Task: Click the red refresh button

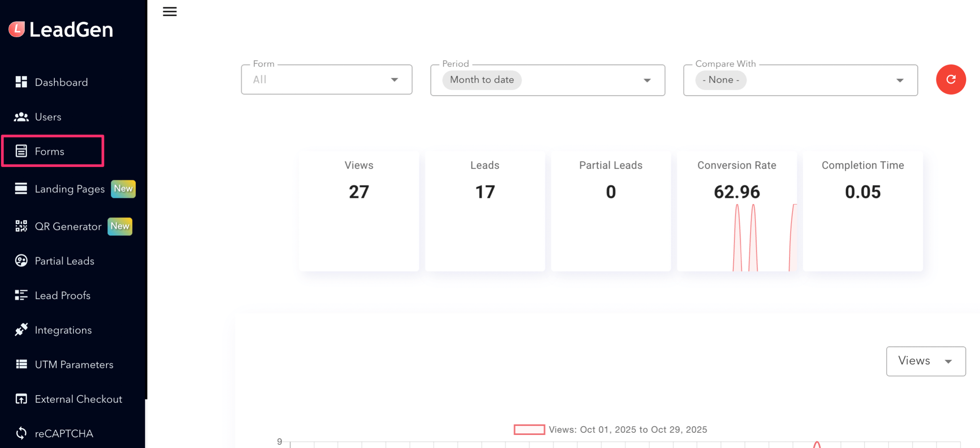Action: coord(950,79)
